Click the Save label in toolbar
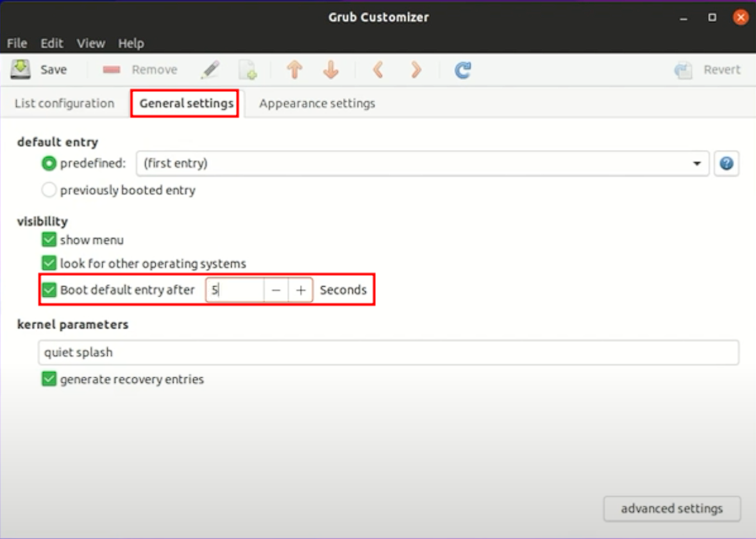The height and width of the screenshot is (539, 756). 53,70
